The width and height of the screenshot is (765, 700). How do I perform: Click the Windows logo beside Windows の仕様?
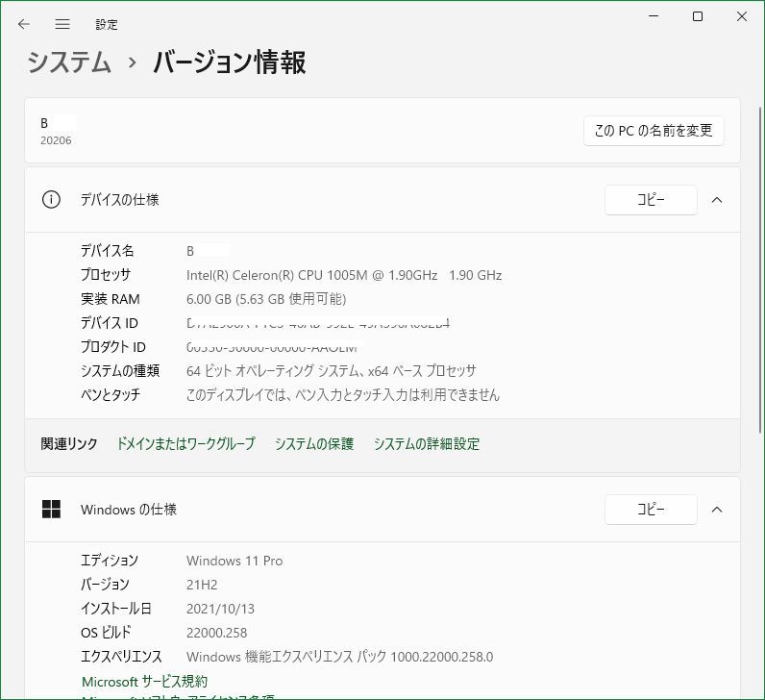coord(51,510)
